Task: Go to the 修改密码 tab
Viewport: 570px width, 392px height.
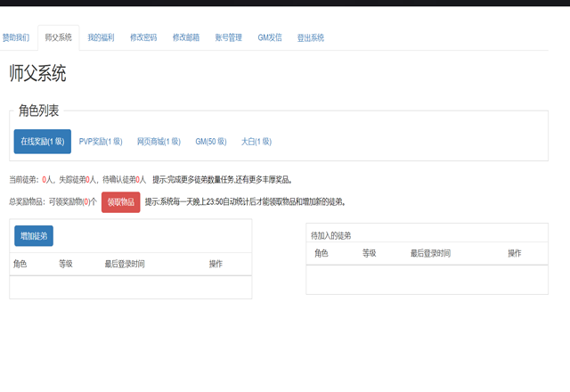Action: click(x=143, y=37)
